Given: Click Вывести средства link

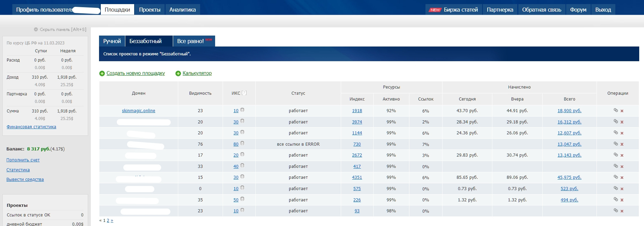Looking at the screenshot, I should click(25, 180).
